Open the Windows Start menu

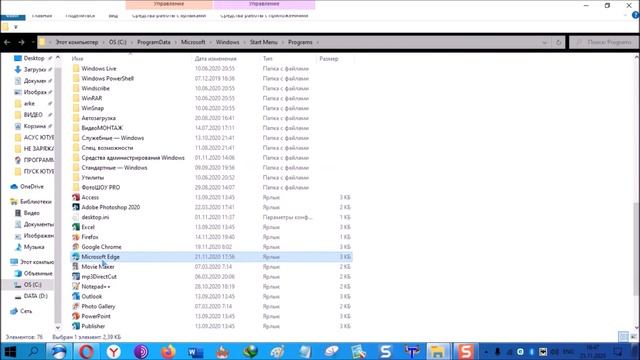10,351
